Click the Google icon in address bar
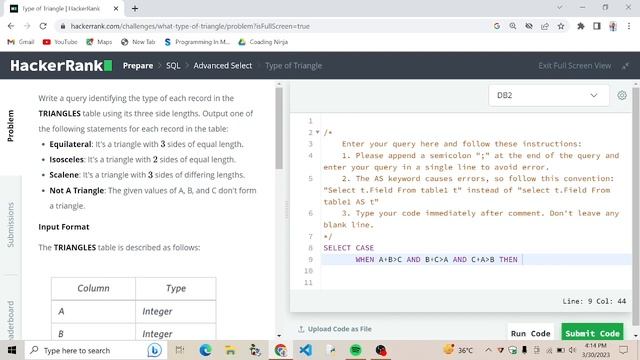640x360 pixels. point(497,26)
